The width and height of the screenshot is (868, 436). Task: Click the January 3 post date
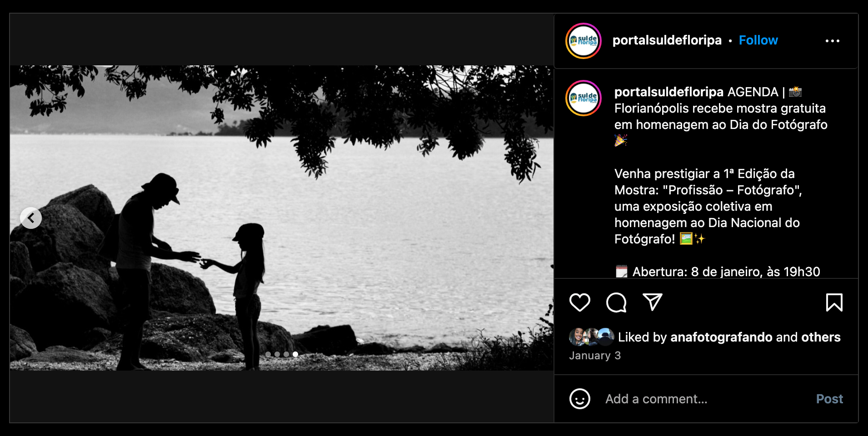click(595, 356)
